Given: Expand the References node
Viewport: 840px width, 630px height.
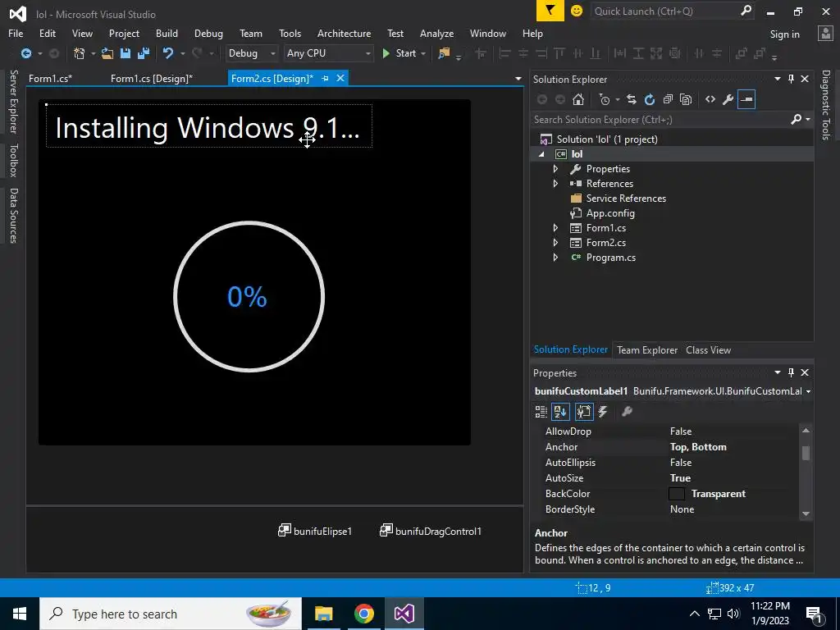Looking at the screenshot, I should pos(555,183).
